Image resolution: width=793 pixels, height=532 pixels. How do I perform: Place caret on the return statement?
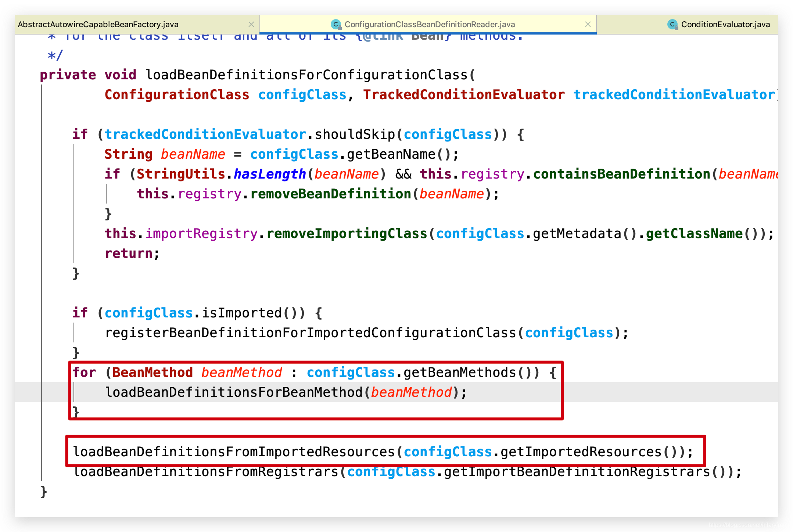coord(128,253)
